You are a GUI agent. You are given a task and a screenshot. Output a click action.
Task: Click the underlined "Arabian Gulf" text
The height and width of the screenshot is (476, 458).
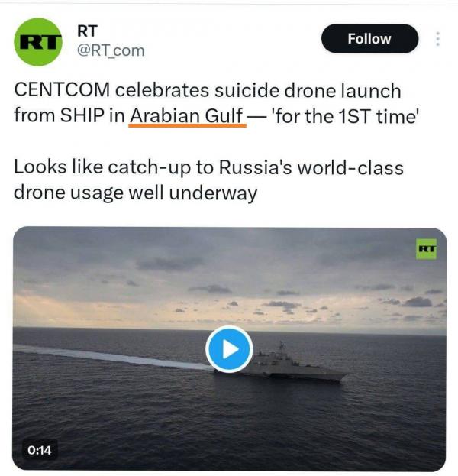[187, 115]
